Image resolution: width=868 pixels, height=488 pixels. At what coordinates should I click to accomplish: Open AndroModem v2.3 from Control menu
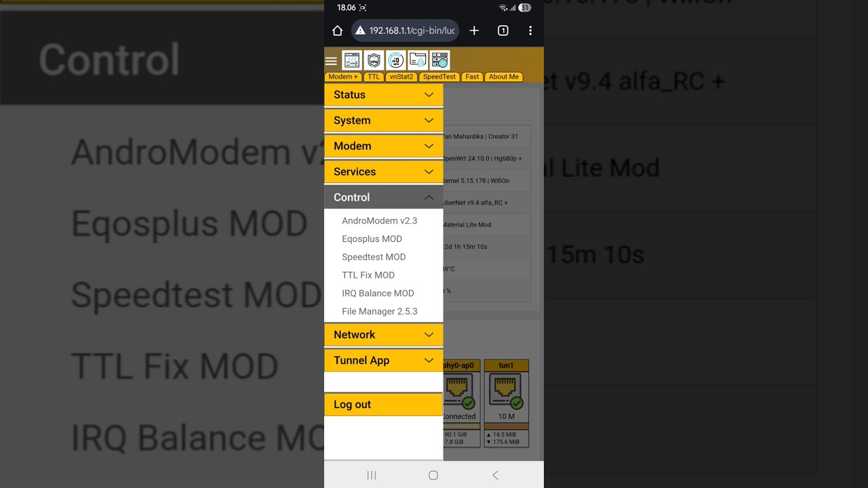(x=380, y=221)
